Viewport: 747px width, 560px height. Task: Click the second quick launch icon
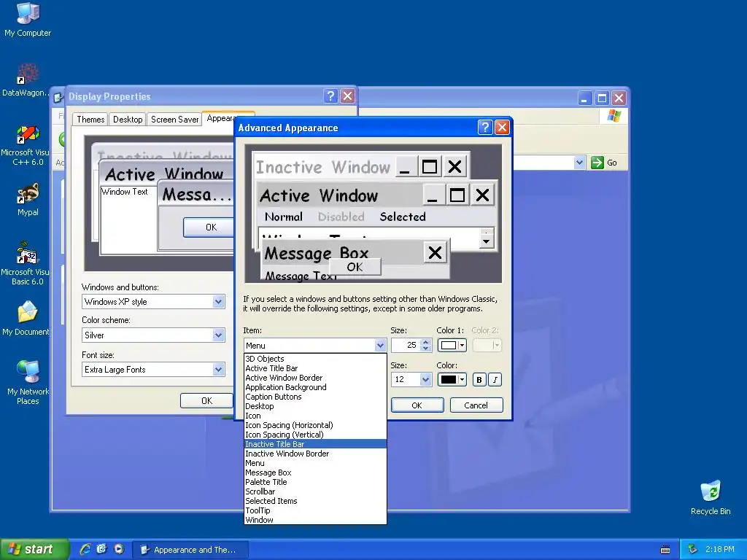click(102, 549)
